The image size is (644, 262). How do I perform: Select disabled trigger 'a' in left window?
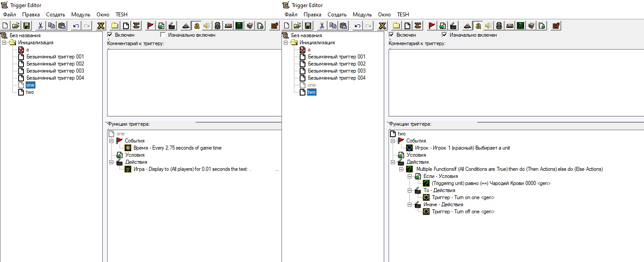[27, 50]
